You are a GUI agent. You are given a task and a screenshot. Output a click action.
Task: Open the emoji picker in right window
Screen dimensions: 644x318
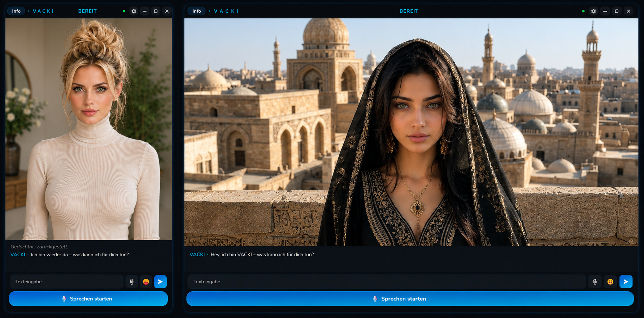coord(610,282)
